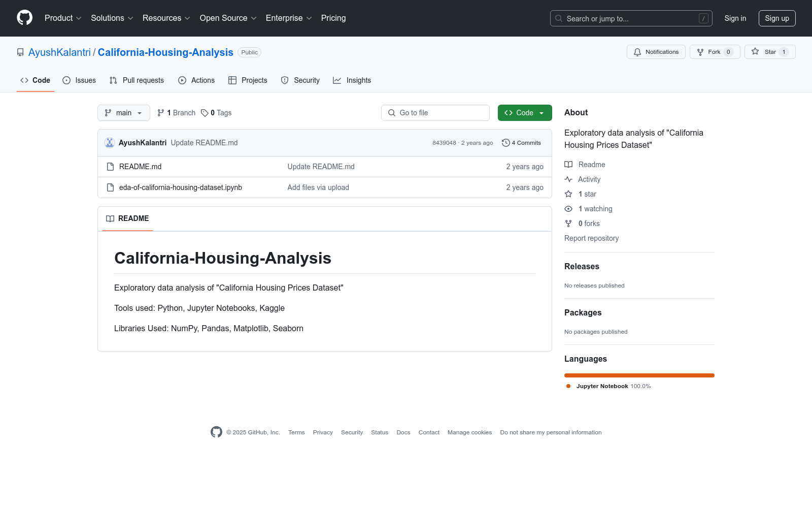Image resolution: width=812 pixels, height=508 pixels.
Task: Expand the Open Source menu
Action: [x=228, y=18]
